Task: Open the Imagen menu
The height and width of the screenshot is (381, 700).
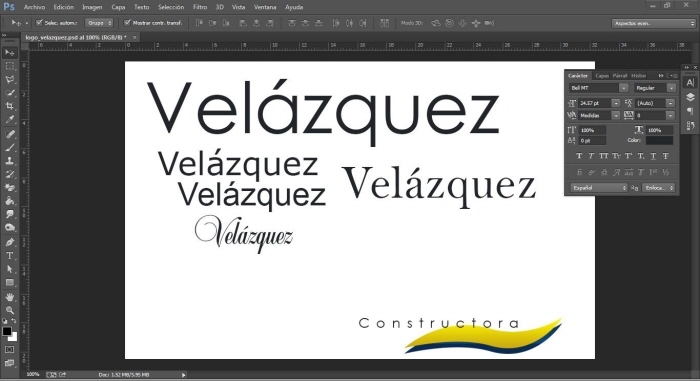Action: pyautogui.click(x=92, y=7)
